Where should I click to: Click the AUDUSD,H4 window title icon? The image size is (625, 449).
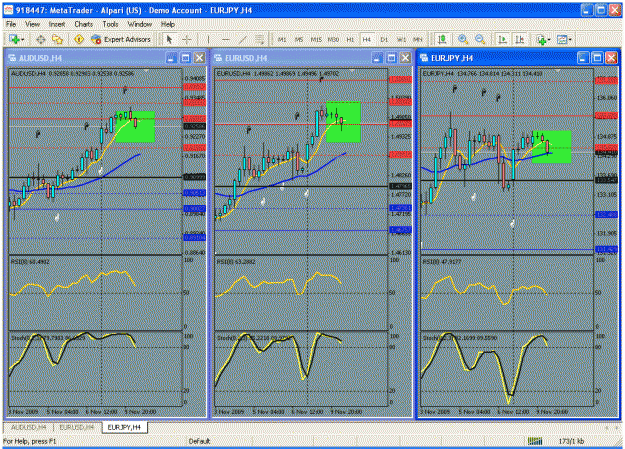[x=12, y=58]
